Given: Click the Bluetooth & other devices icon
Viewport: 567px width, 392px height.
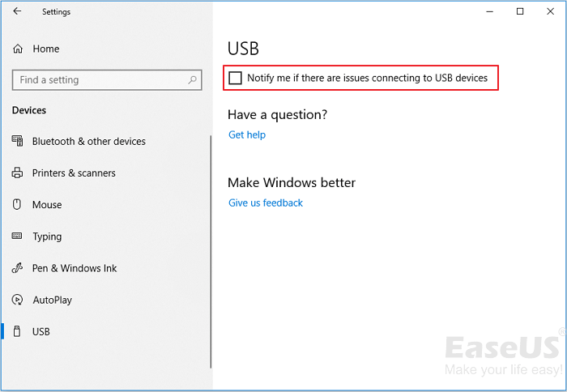Looking at the screenshot, I should (x=17, y=141).
